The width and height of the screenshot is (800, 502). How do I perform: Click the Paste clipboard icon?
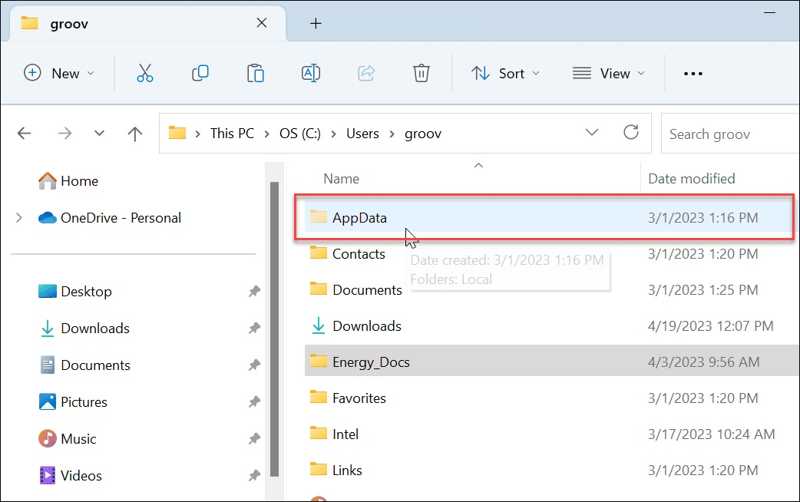coord(255,73)
